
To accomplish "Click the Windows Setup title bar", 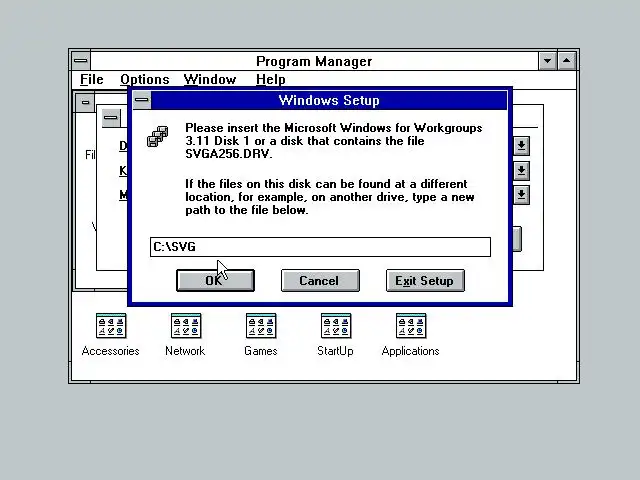I will click(329, 100).
